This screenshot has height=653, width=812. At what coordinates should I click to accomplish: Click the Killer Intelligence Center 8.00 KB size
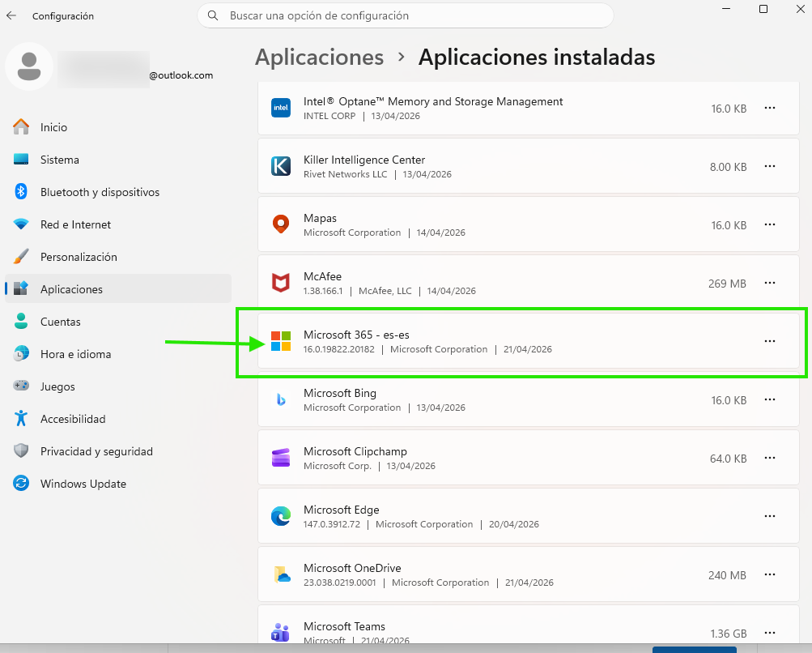728,167
